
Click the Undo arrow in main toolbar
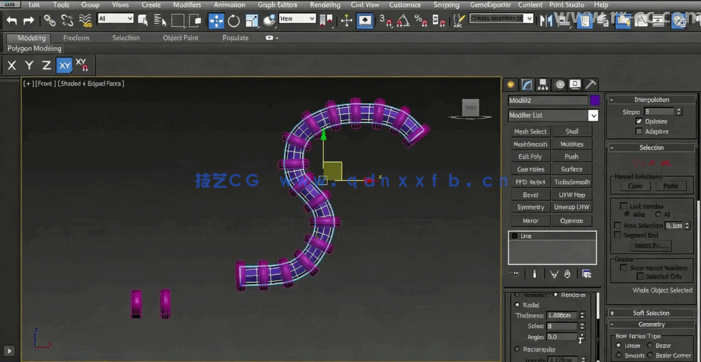tap(12, 21)
